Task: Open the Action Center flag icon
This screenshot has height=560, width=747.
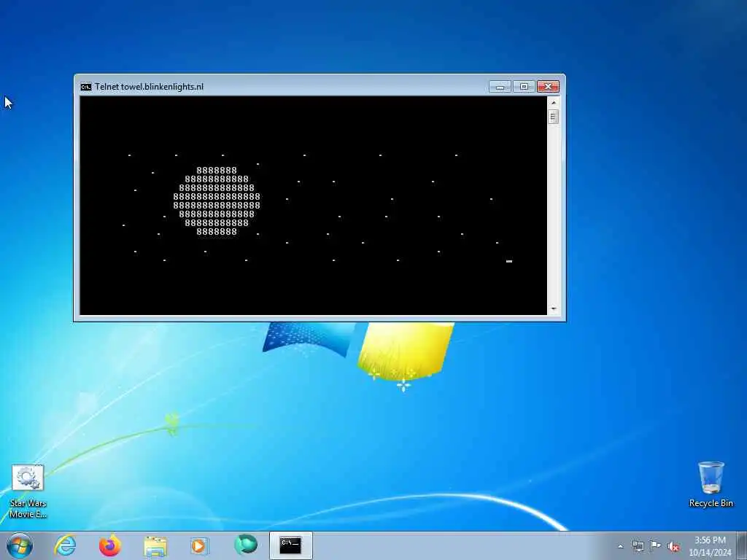Action: click(x=656, y=545)
